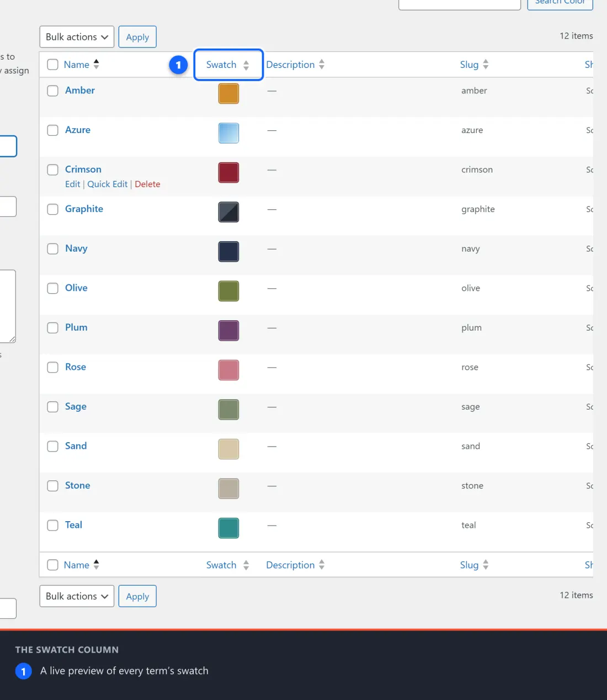Check the Graphite row checkbox
This screenshot has height=700, width=607.
pyautogui.click(x=52, y=209)
